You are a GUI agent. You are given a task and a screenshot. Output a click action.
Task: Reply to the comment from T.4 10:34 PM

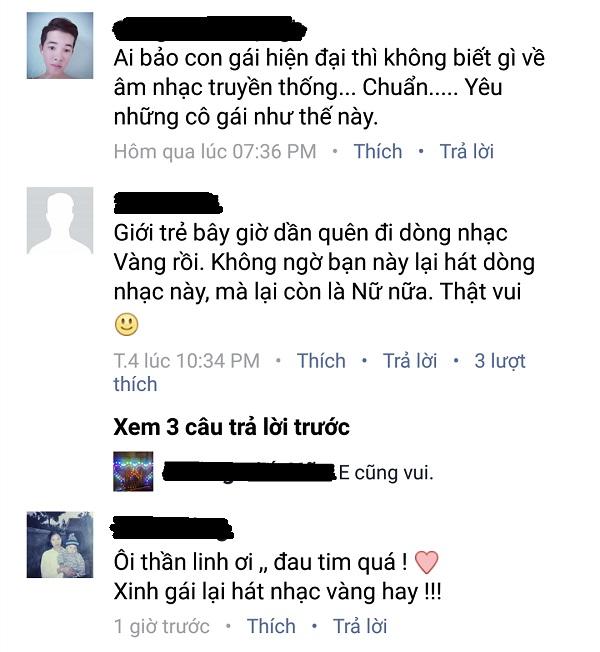click(x=410, y=361)
